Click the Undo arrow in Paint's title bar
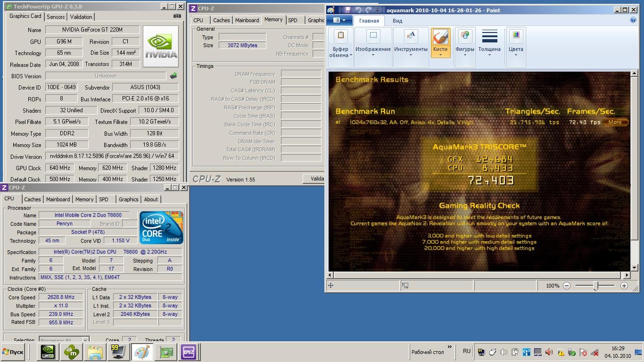The image size is (644, 362). pyautogui.click(x=358, y=10)
